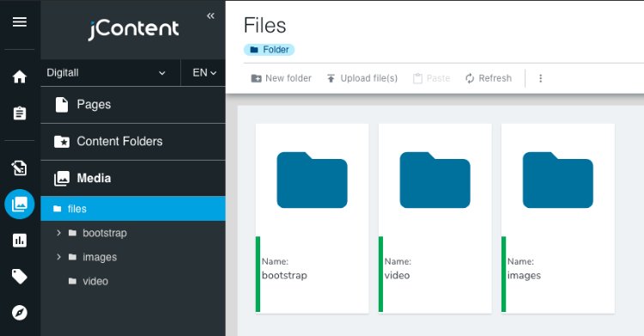Select bootstrap folder in tree
This screenshot has width=644, height=336.
105,233
